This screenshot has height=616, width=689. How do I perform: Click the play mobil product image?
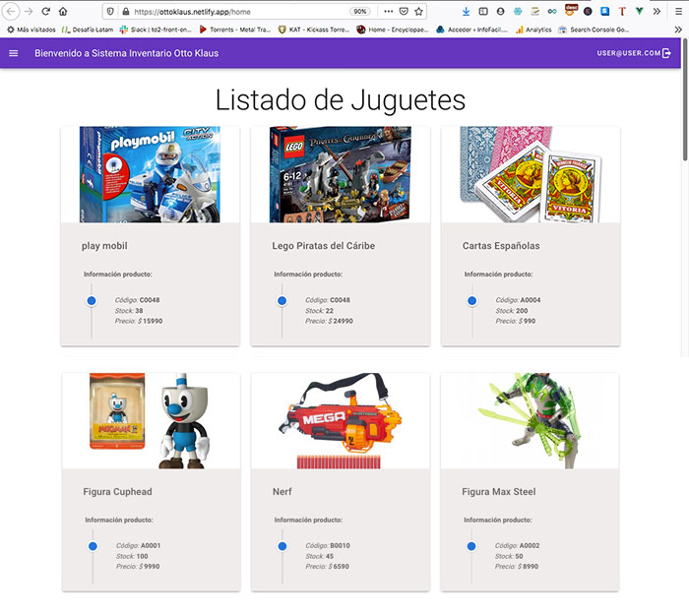[150, 174]
